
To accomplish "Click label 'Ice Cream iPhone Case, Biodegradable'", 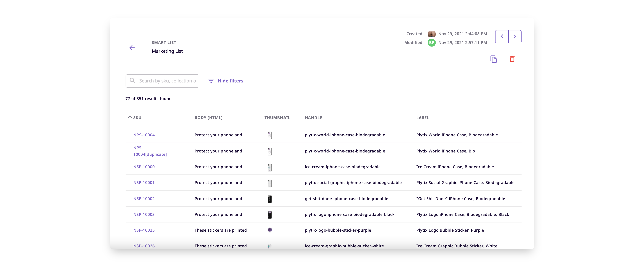I will coord(455,167).
